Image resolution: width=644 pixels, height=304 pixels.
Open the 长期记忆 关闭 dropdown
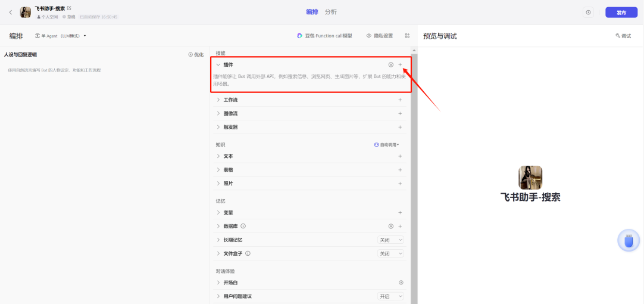click(x=391, y=240)
